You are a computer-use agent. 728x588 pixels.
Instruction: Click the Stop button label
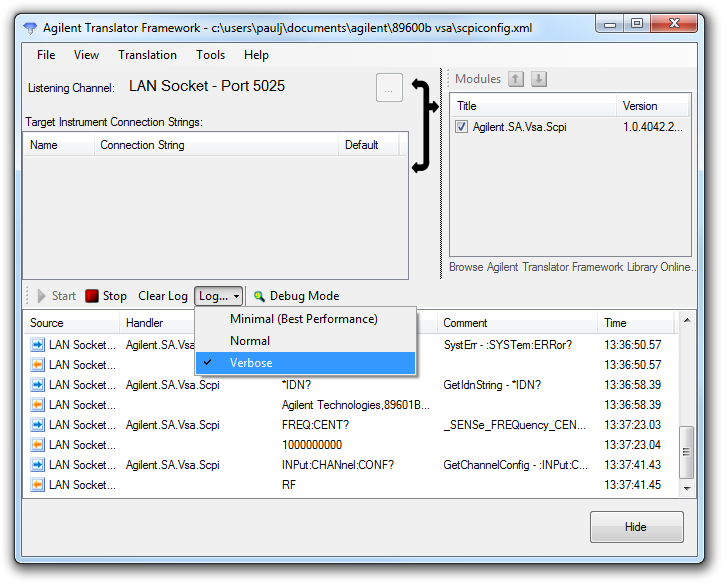pos(115,296)
